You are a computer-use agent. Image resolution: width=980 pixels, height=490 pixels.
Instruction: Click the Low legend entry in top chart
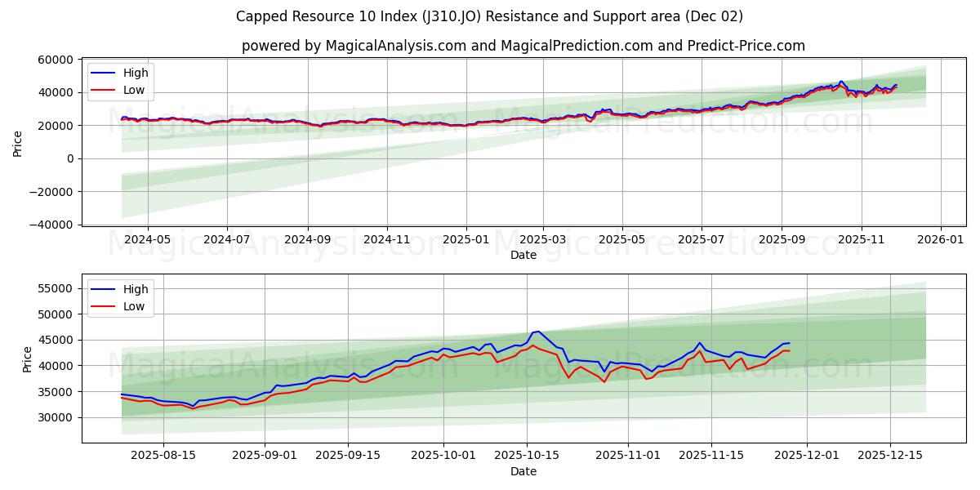point(133,88)
